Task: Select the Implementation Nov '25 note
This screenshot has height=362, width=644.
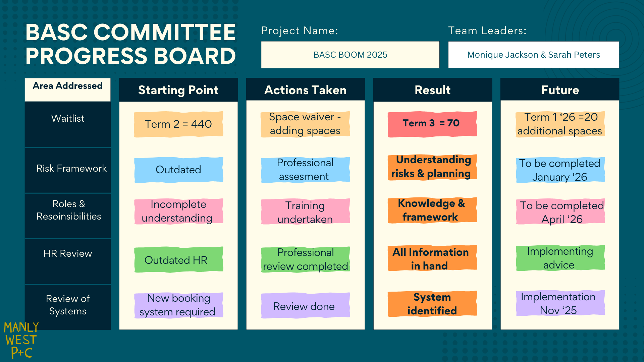Action: (x=559, y=303)
